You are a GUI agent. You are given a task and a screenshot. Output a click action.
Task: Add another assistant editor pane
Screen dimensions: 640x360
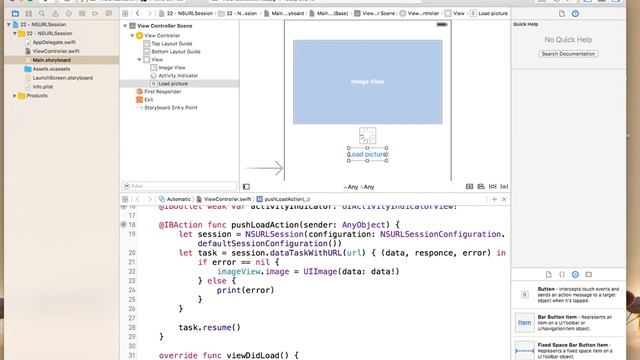point(494,199)
